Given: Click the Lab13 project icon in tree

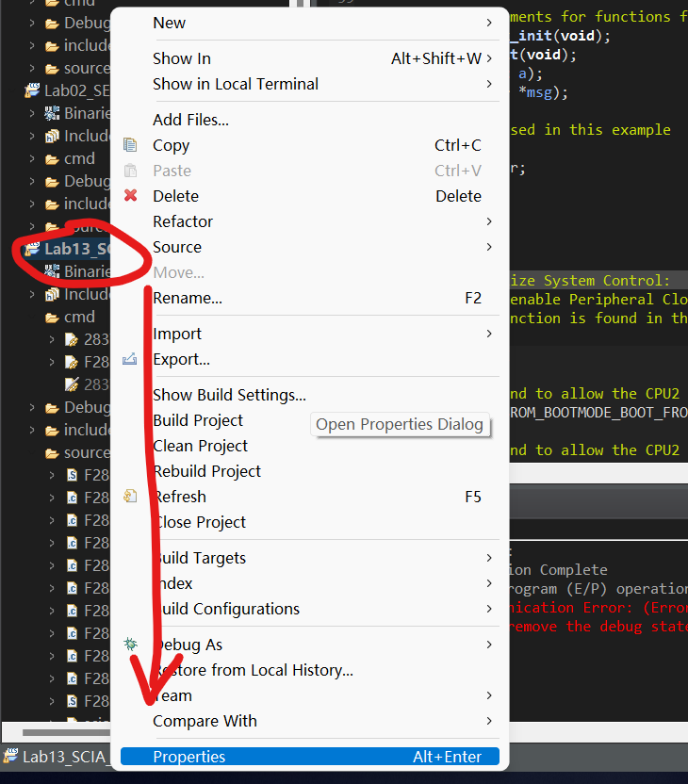Looking at the screenshot, I should click(33, 249).
